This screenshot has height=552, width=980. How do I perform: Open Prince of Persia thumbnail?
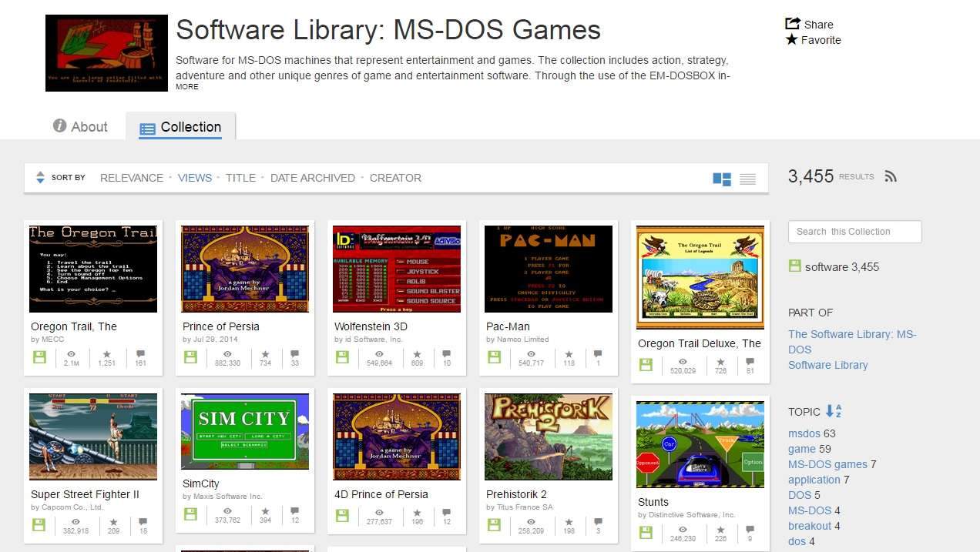(x=245, y=269)
